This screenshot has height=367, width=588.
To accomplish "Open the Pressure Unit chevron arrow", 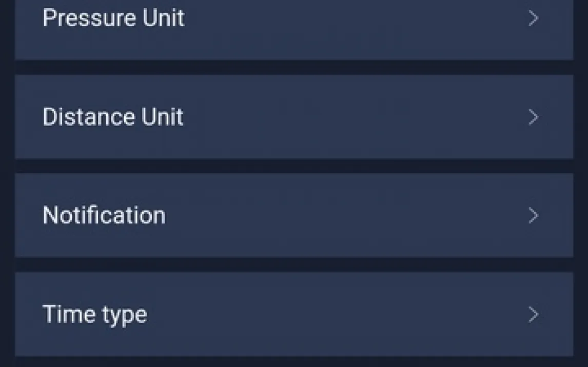I will 534,19.
